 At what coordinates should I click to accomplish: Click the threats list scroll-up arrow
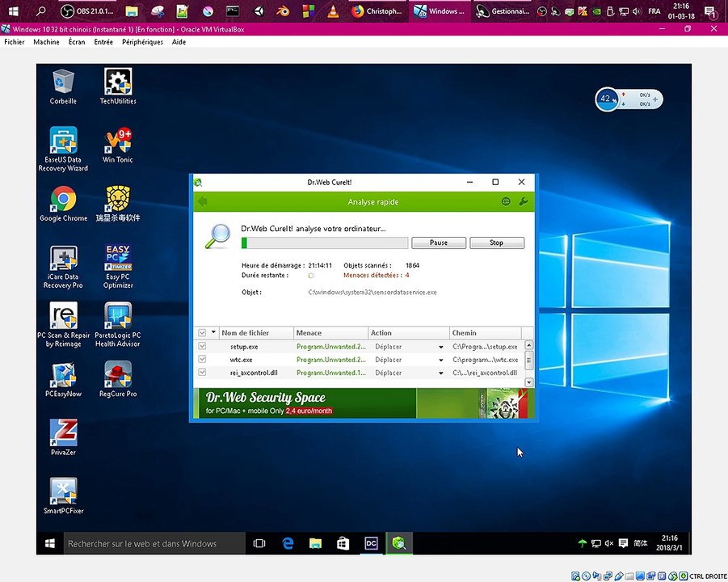pyautogui.click(x=528, y=345)
